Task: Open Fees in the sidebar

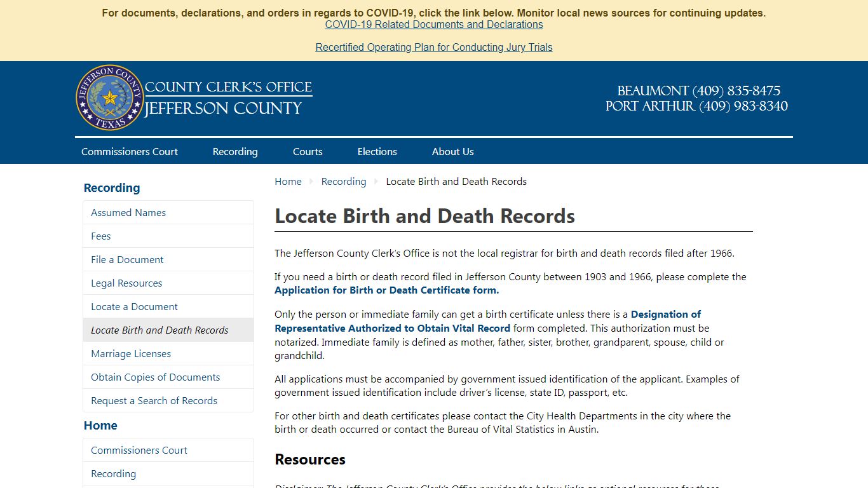Action: pyautogui.click(x=168, y=236)
